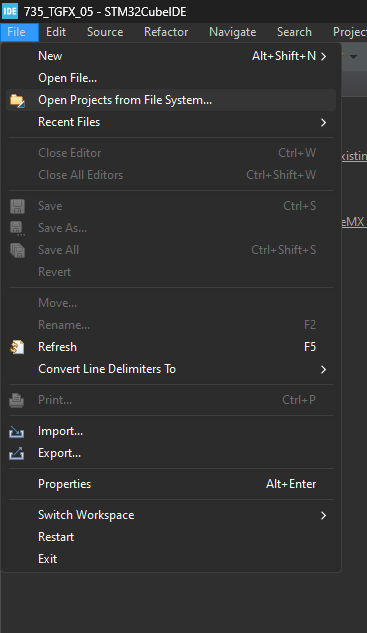Select Open Projects from File System...
This screenshot has height=633, width=367.
coord(171,100)
